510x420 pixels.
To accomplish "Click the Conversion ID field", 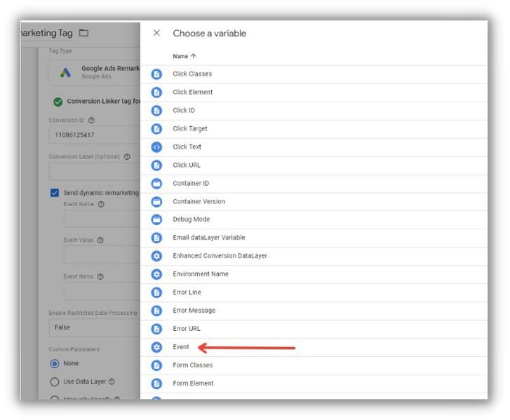I will 95,135.
